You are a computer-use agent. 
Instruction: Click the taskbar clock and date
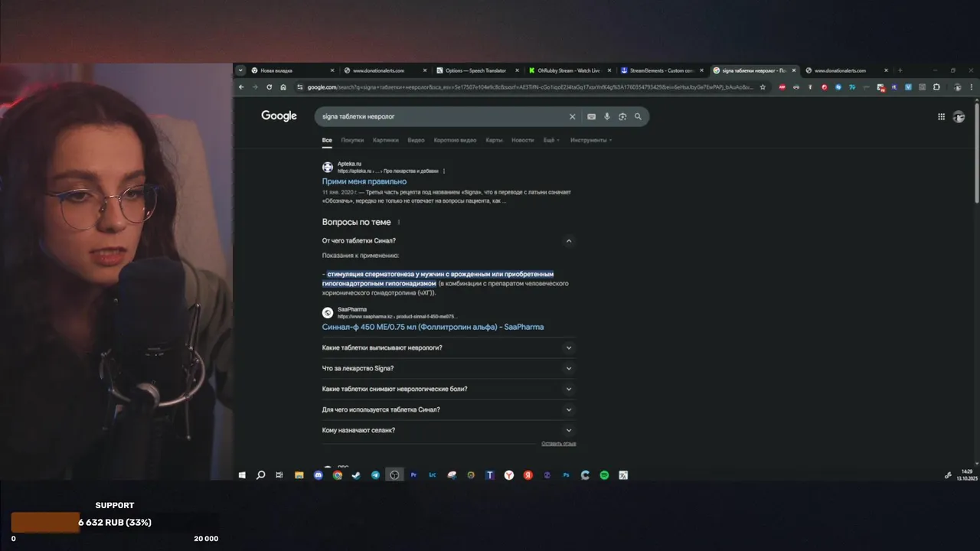[x=967, y=475]
